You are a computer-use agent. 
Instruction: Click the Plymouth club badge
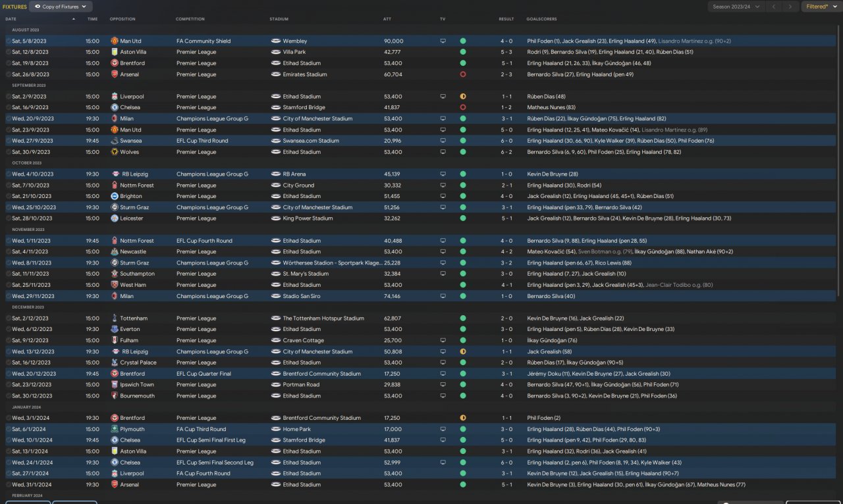tap(115, 429)
